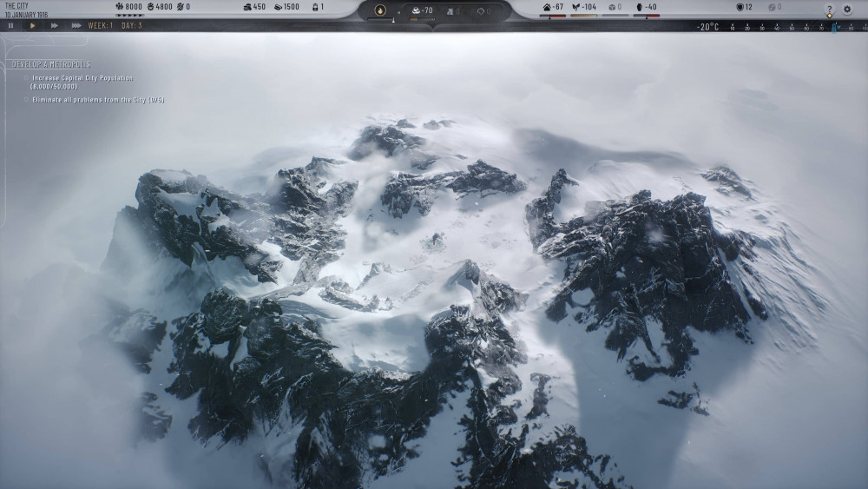Viewport: 868px width, 489px height.
Task: Open the generator flame icon
Action: point(380,10)
